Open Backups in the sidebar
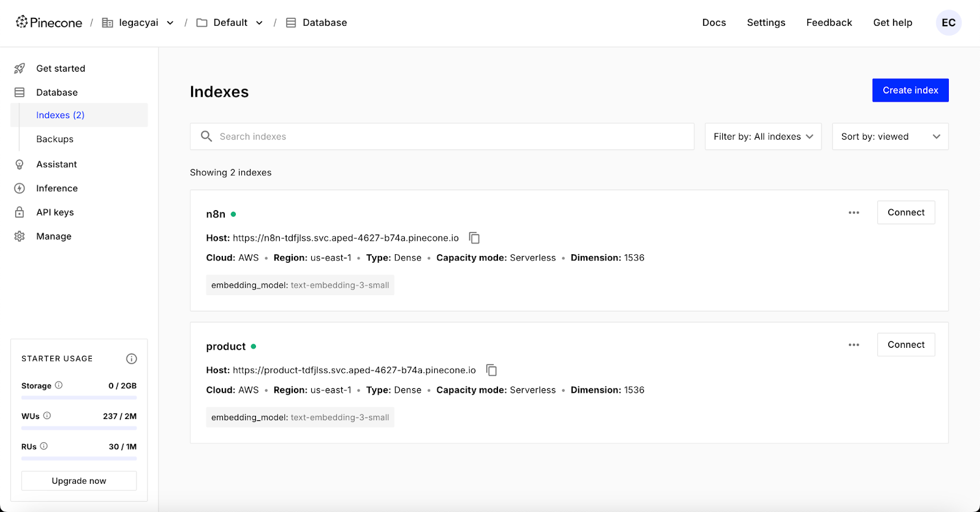 point(55,139)
